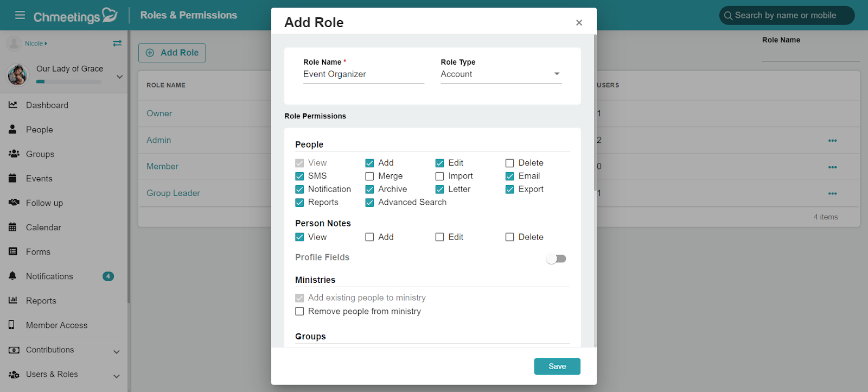Open the Events menu item
The width and height of the screenshot is (868, 392).
click(39, 178)
